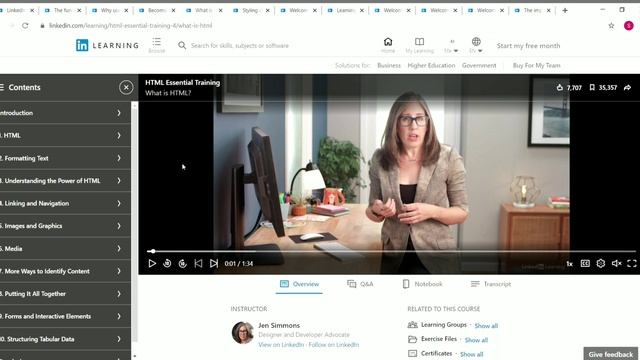Open Government solutions link

point(479,65)
